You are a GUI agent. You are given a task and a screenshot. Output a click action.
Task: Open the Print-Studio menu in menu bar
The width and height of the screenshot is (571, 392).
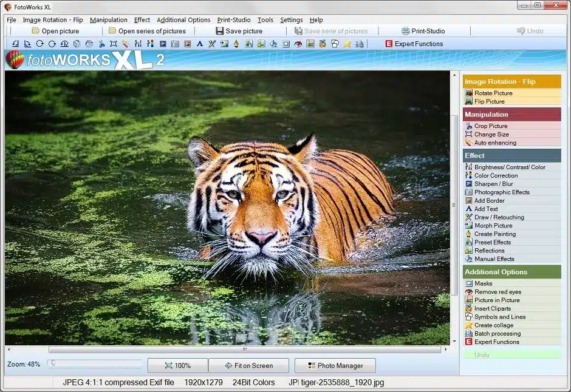pos(234,20)
